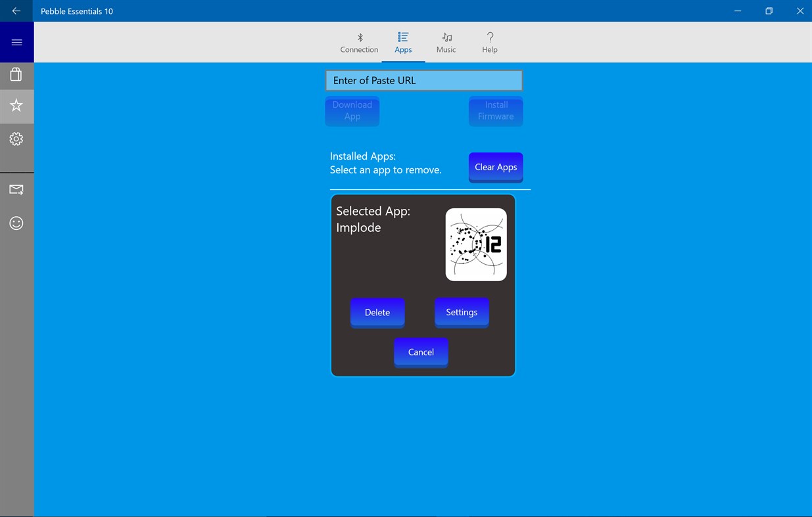This screenshot has height=517, width=812.
Task: Clear all installed apps
Action: (x=496, y=167)
